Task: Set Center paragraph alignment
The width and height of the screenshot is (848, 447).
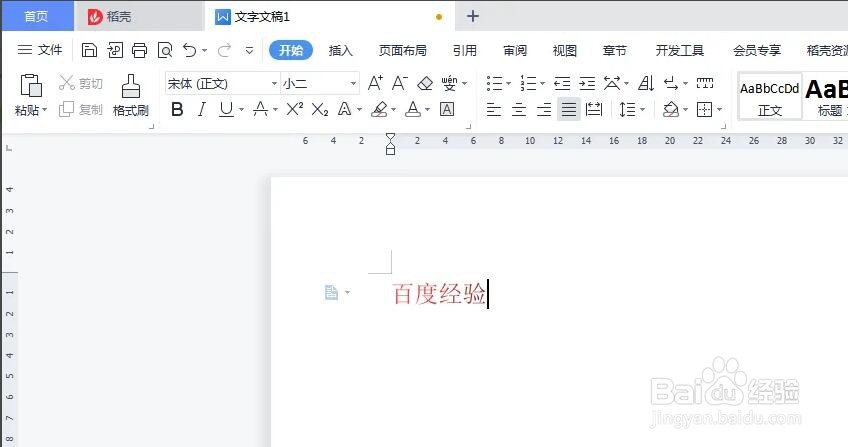Action: coord(519,110)
